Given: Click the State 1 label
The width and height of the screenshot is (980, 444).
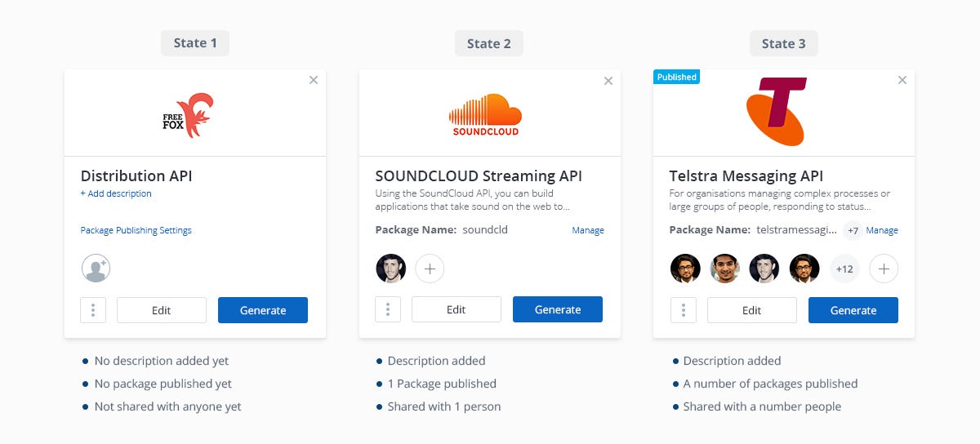Looking at the screenshot, I should [195, 43].
